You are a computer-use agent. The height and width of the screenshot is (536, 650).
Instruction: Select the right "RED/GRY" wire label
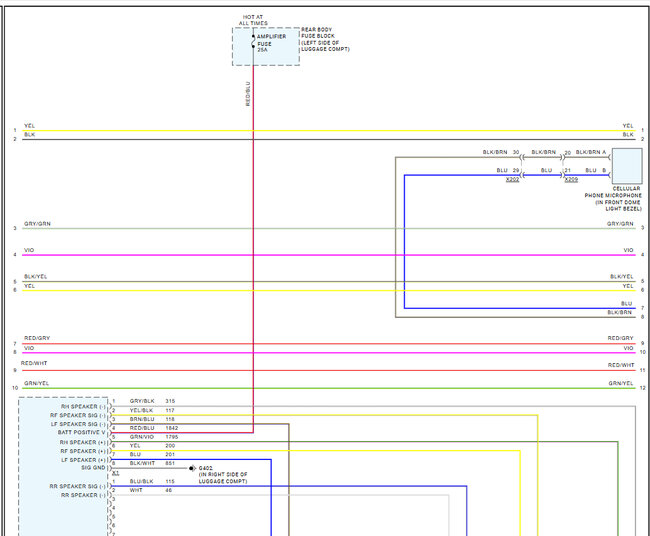click(x=621, y=338)
